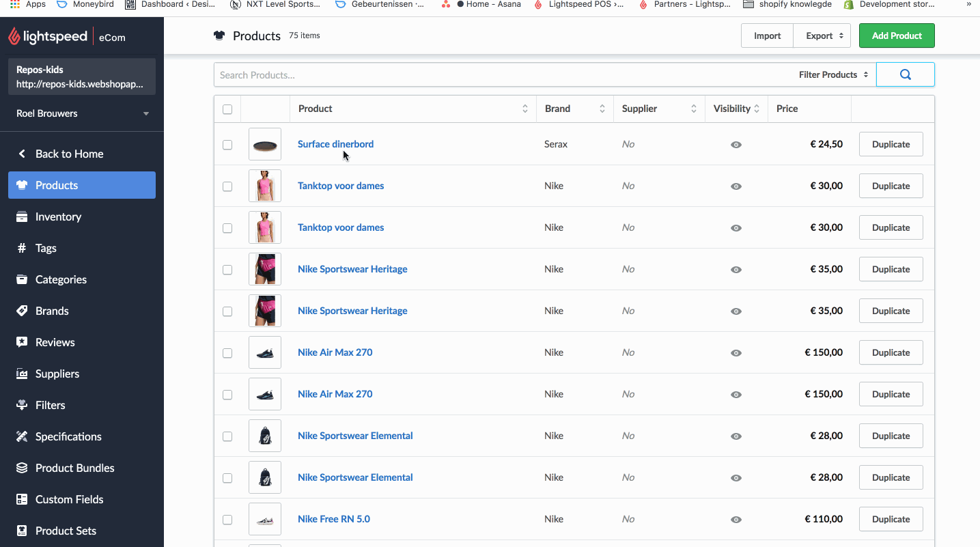This screenshot has width=980, height=547.
Task: Open the Nike Free RN 5.0 link
Action: (x=334, y=519)
